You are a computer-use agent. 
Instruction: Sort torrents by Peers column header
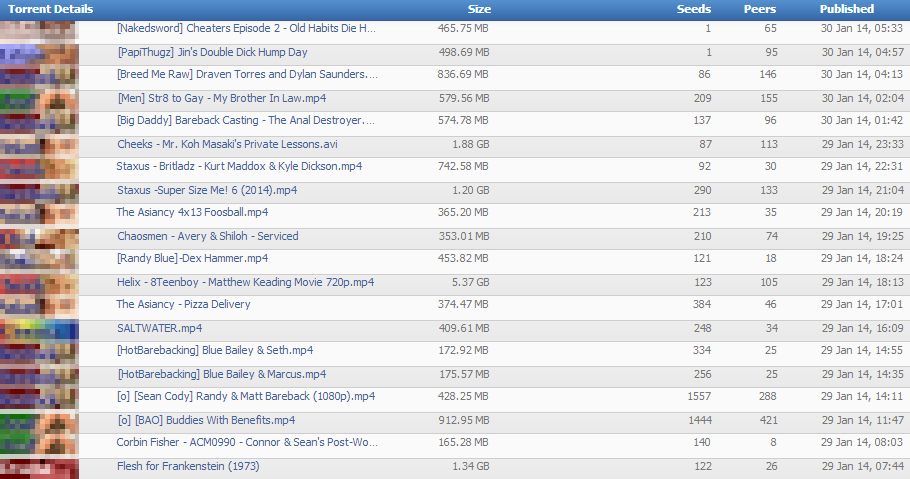tap(760, 9)
